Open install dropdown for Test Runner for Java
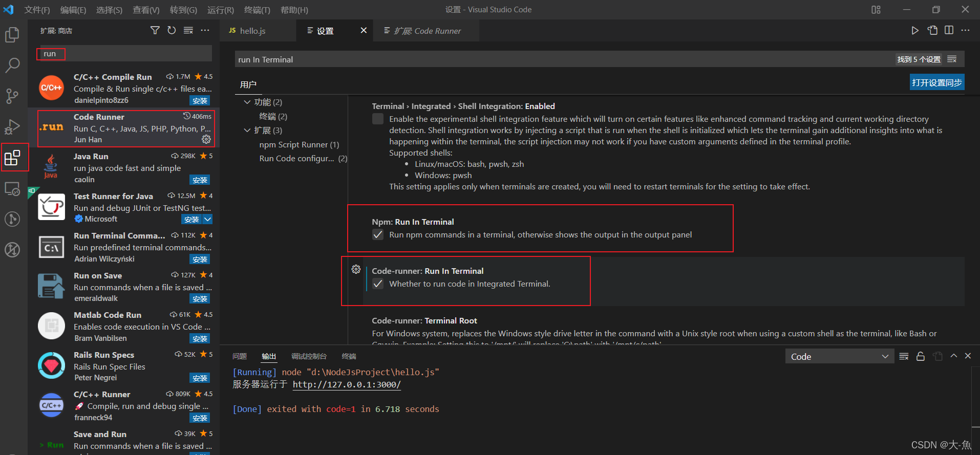 [x=207, y=219]
